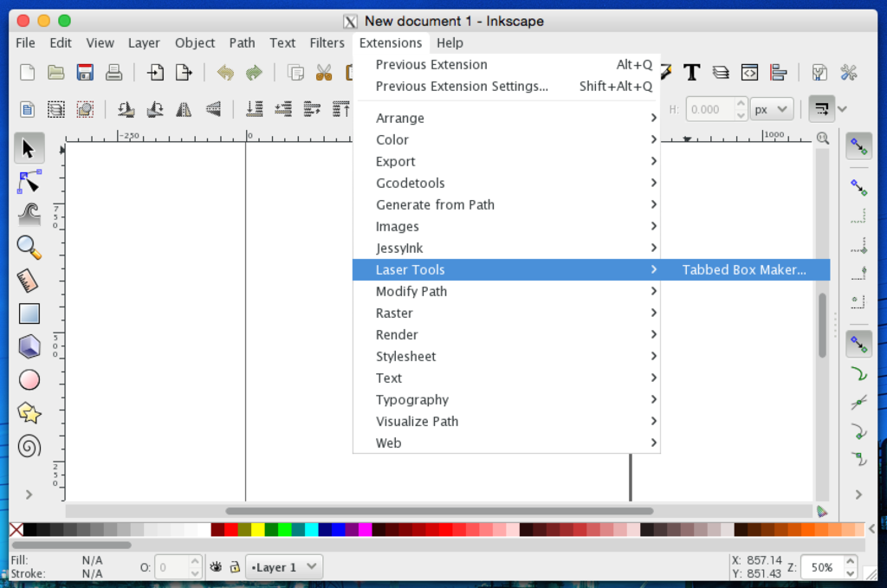Open the XML editor icon
The height and width of the screenshot is (588, 887).
click(749, 73)
